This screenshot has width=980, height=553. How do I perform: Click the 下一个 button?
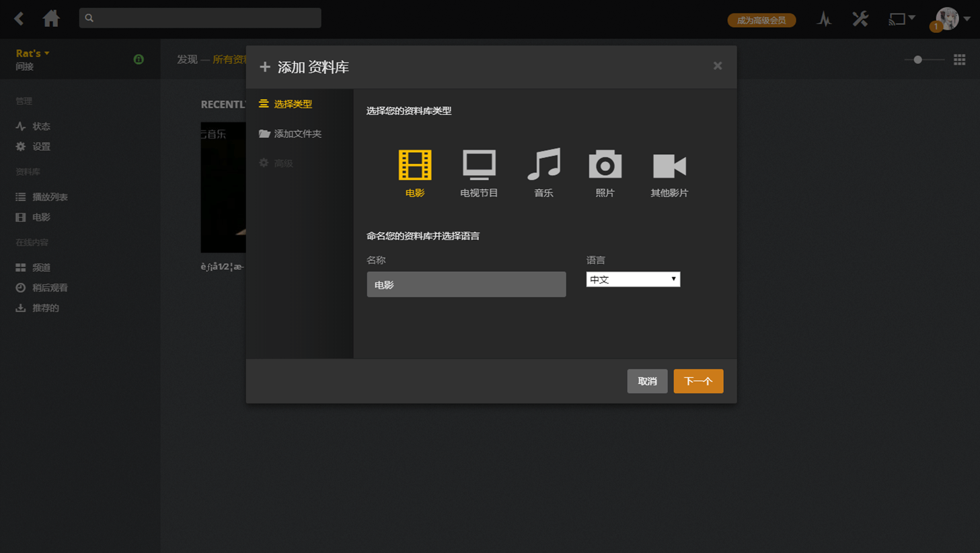click(698, 381)
